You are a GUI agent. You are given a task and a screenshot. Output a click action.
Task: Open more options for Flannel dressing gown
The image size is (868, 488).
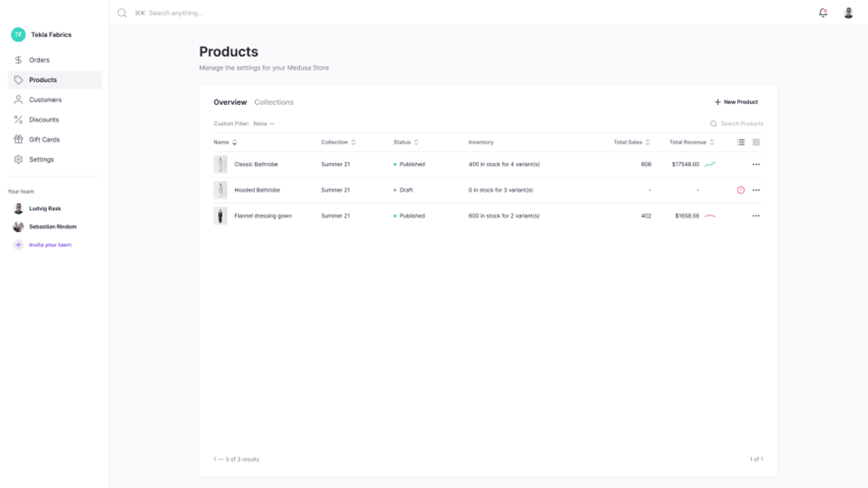pos(756,216)
